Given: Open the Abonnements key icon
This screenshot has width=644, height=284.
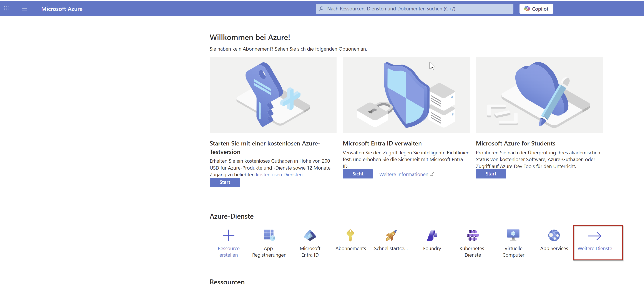Looking at the screenshot, I should coord(350,235).
